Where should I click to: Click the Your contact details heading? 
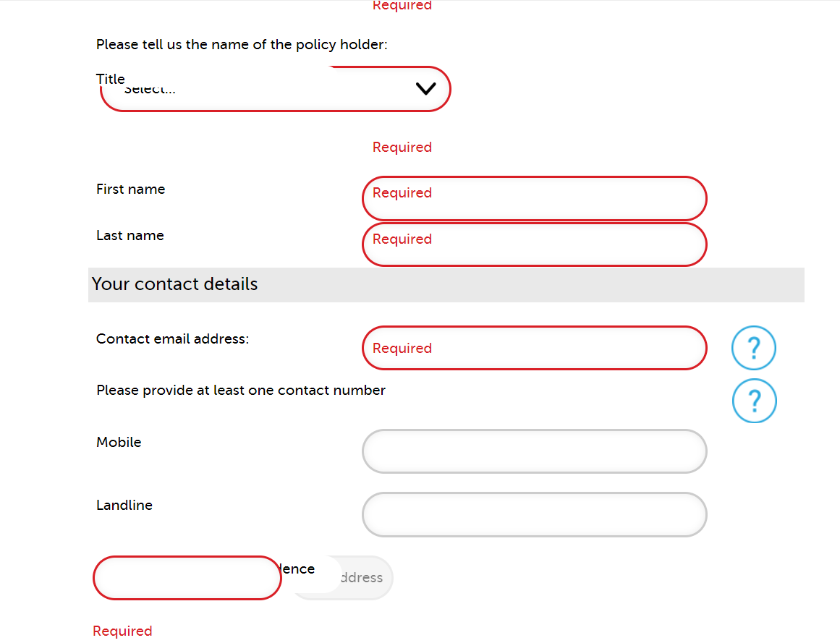(x=174, y=284)
